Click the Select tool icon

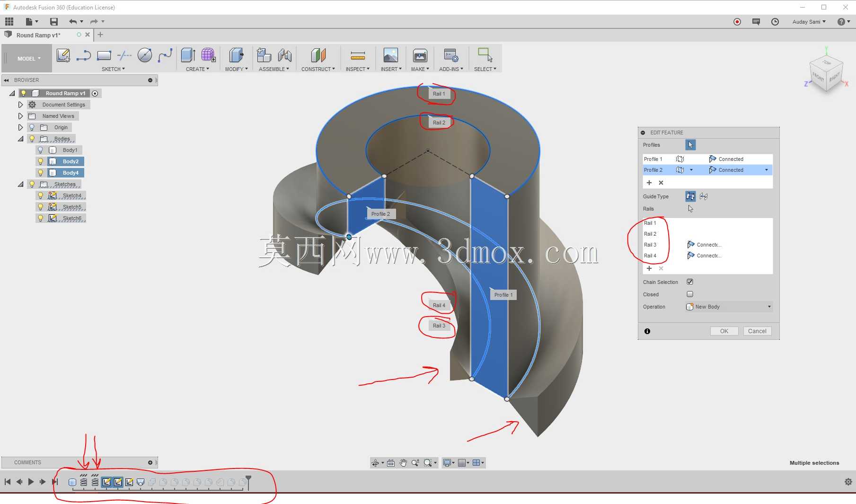[x=485, y=55]
